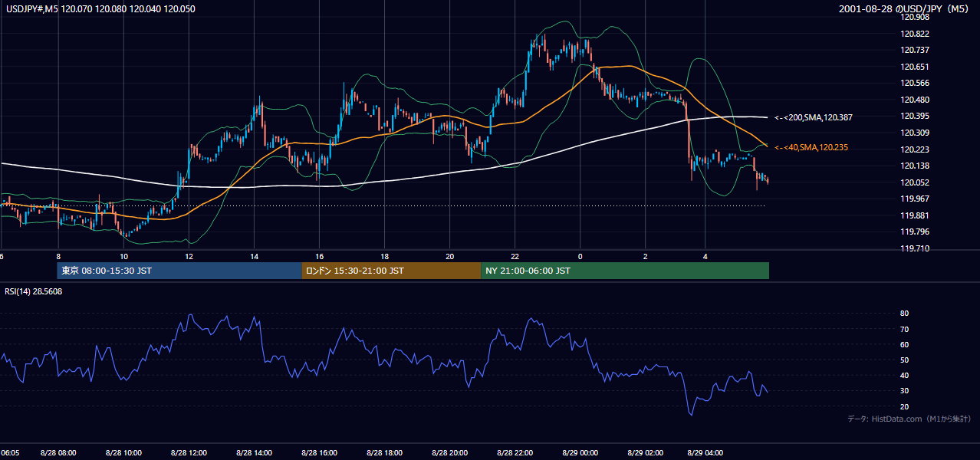Viewport: 980px width, 460px height.
Task: Click hour label 12 under the price chart
Action: click(189, 256)
